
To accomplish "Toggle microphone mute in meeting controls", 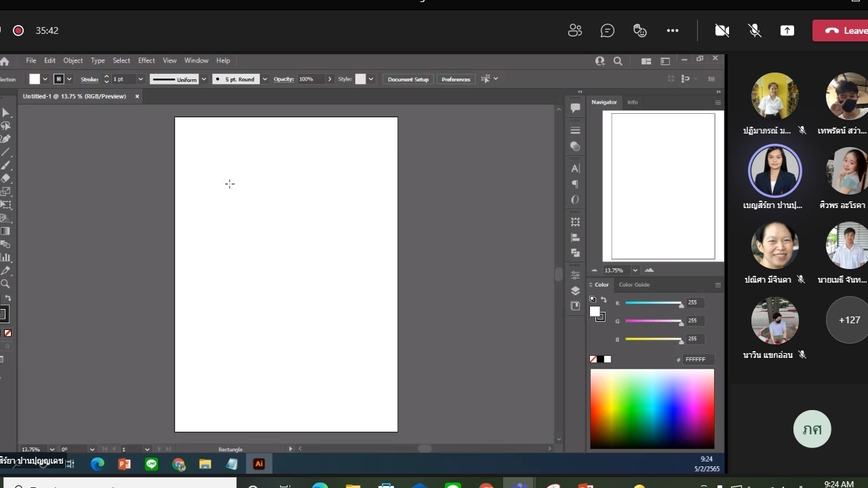I will tap(754, 30).
